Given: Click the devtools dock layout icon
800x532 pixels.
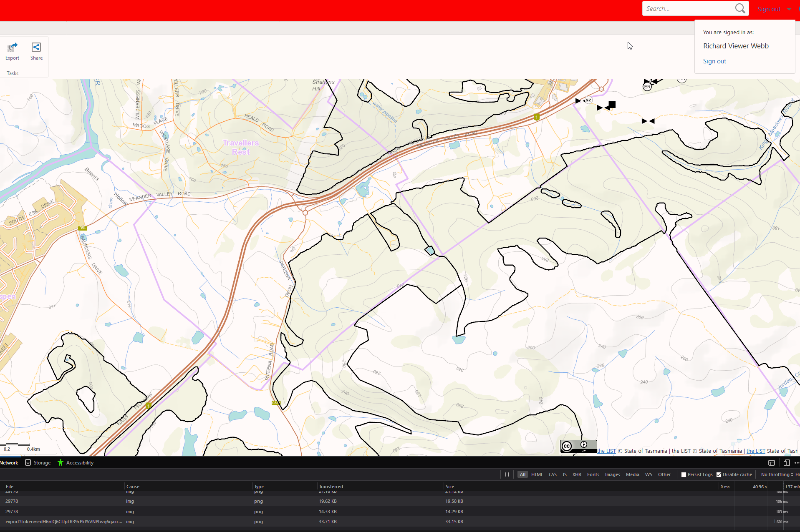Looking at the screenshot, I should [772, 463].
